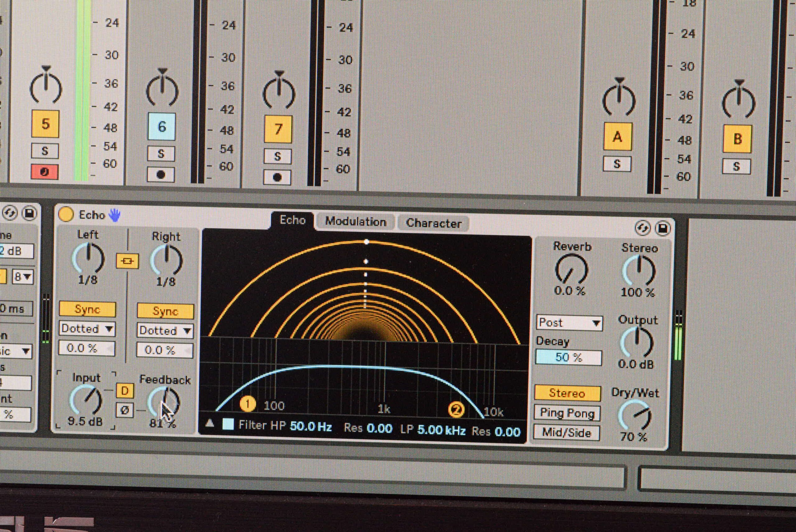This screenshot has width=796, height=532.
Task: Toggle the Right channel Sync button
Action: [165, 311]
